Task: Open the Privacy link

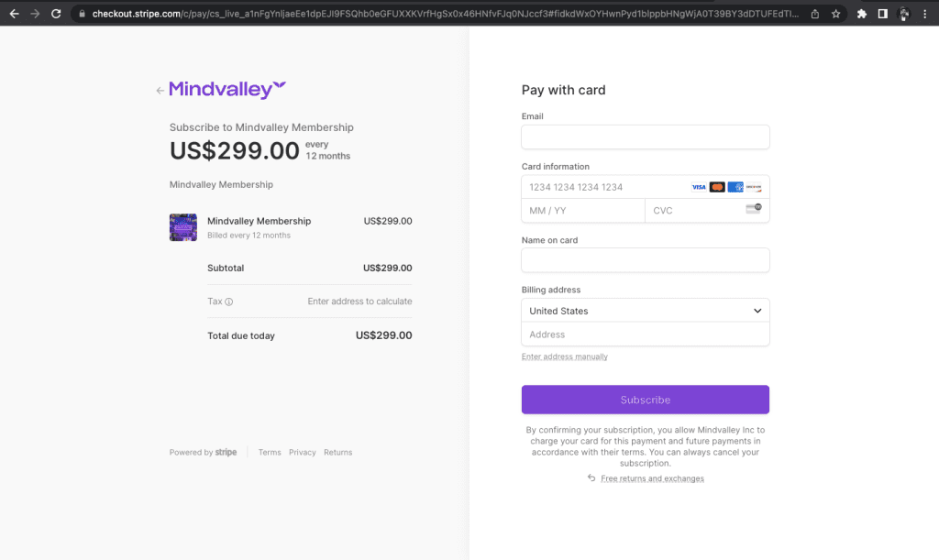Action: coord(303,453)
